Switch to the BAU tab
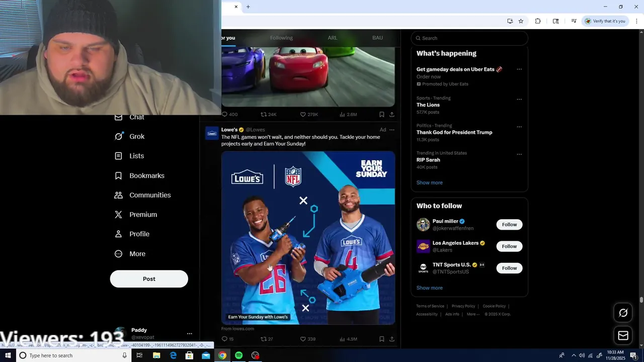This screenshot has height=362, width=644. tap(377, 38)
